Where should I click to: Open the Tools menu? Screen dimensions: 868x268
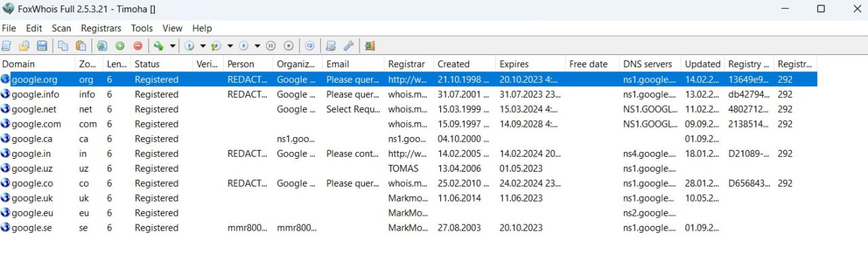click(142, 28)
